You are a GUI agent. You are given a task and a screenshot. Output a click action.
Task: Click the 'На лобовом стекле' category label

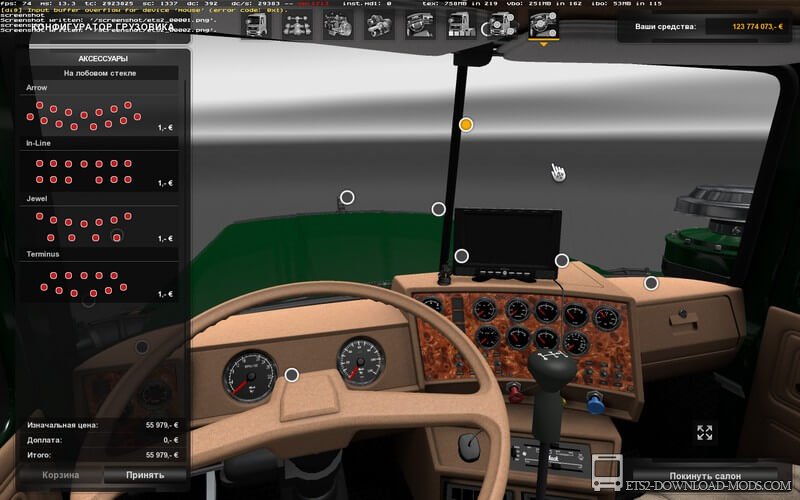coord(99,73)
